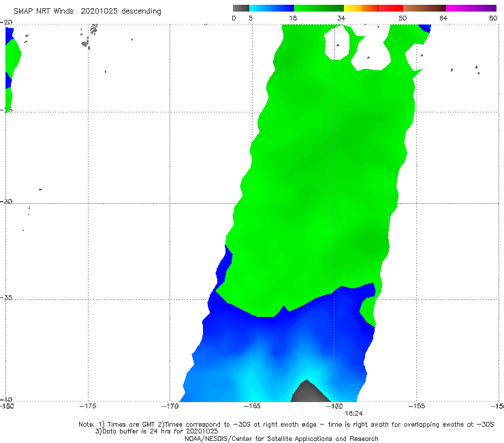Pick the gray segment of the color bar
504x443 pixels.
241,8
